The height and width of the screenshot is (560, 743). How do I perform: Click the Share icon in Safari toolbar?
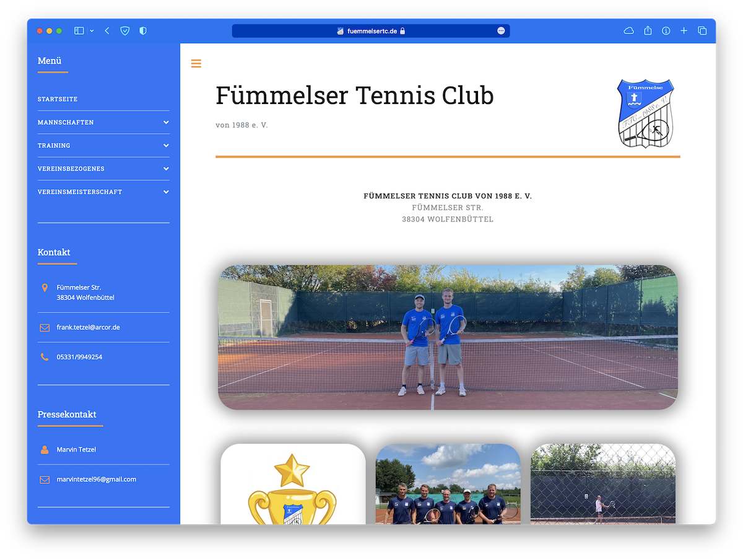pyautogui.click(x=648, y=31)
